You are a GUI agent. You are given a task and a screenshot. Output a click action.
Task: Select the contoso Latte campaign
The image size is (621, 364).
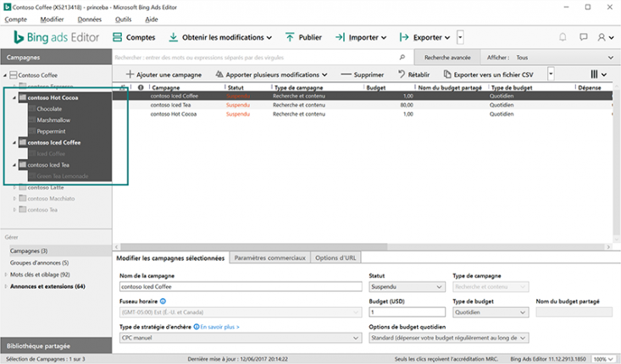(46, 188)
